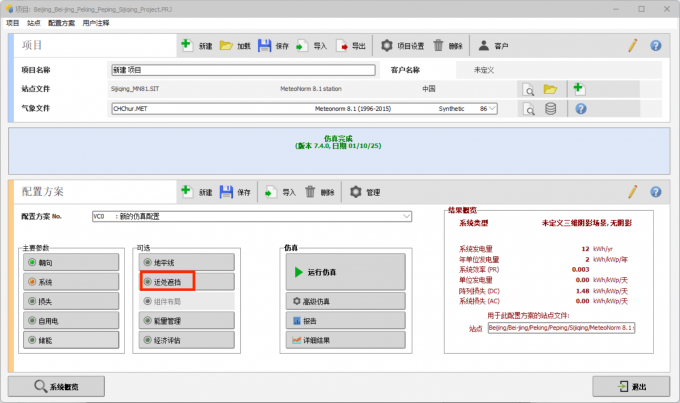The width and height of the screenshot is (680, 403).
Task: Open the 站点 menu
Action: (34, 21)
